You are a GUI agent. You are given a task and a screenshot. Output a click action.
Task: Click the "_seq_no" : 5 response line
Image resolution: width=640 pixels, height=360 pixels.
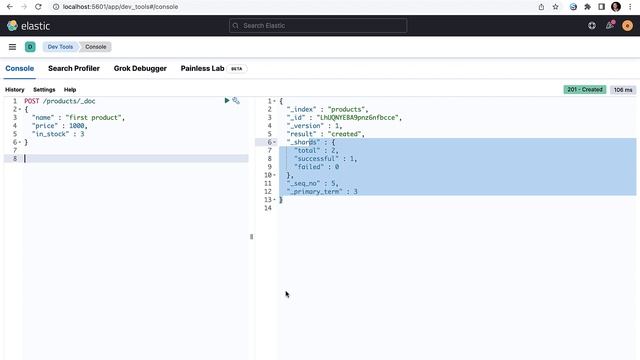click(x=313, y=183)
